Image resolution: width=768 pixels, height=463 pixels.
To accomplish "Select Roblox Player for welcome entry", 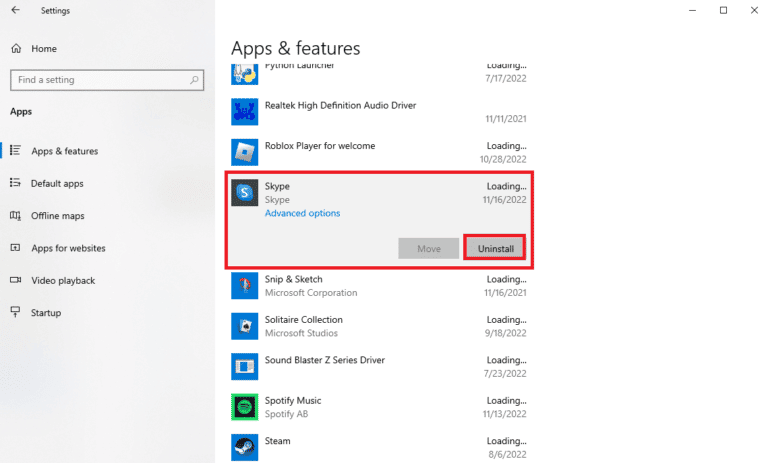I will [x=379, y=152].
